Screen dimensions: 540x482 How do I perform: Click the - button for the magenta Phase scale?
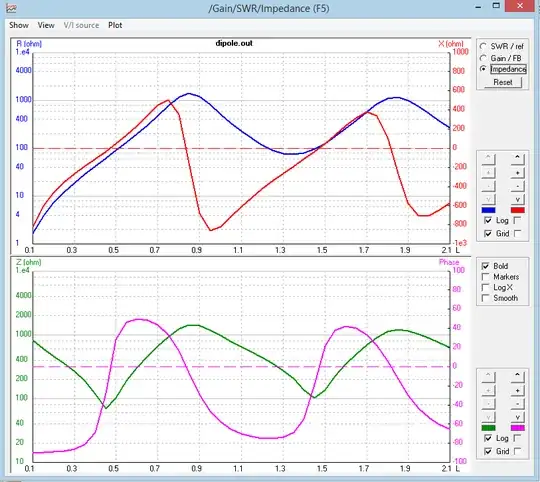(x=517, y=404)
